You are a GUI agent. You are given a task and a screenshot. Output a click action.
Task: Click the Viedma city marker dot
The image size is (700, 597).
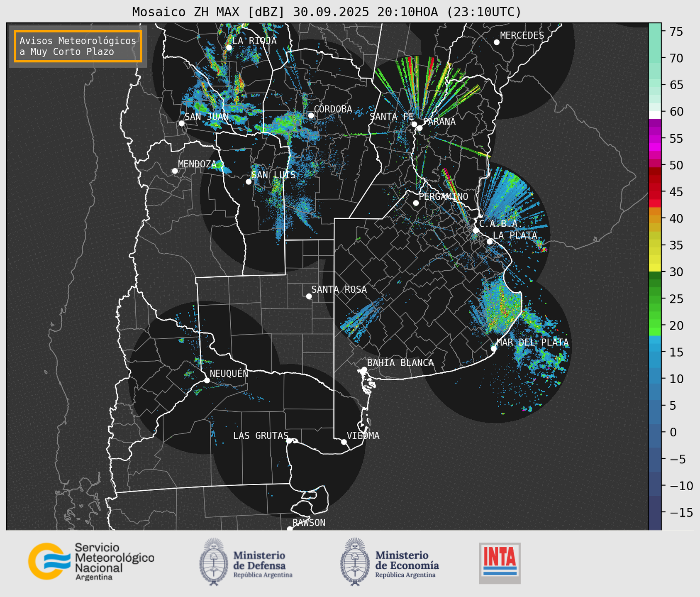[344, 442]
